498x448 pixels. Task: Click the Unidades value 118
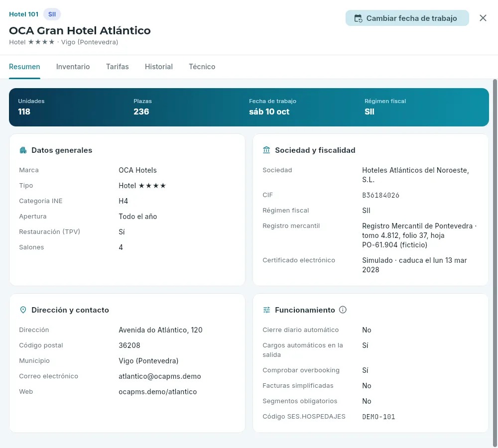tap(24, 112)
